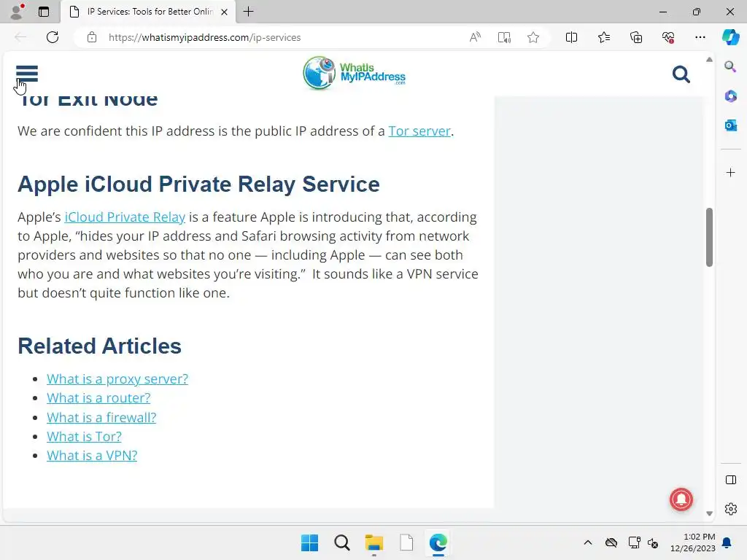
Task: Click the address bar URL
Action: coord(204,38)
